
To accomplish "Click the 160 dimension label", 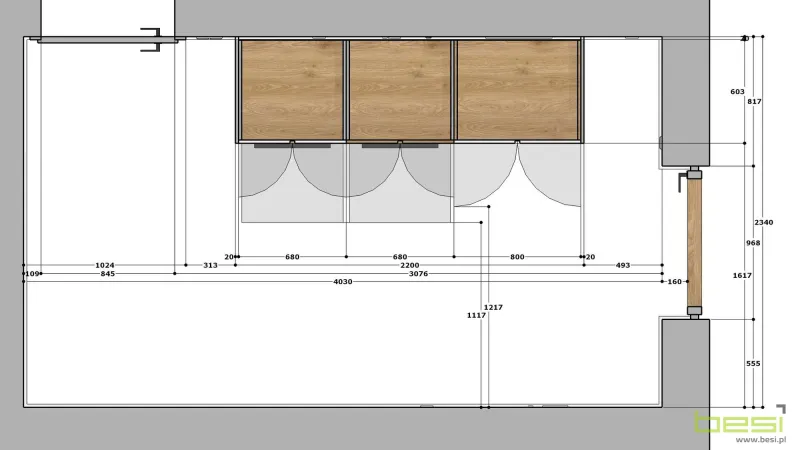I will [x=674, y=282].
